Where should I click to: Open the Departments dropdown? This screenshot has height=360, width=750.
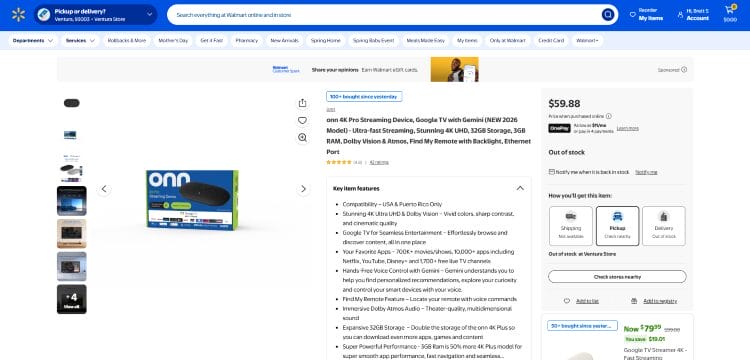pos(33,41)
